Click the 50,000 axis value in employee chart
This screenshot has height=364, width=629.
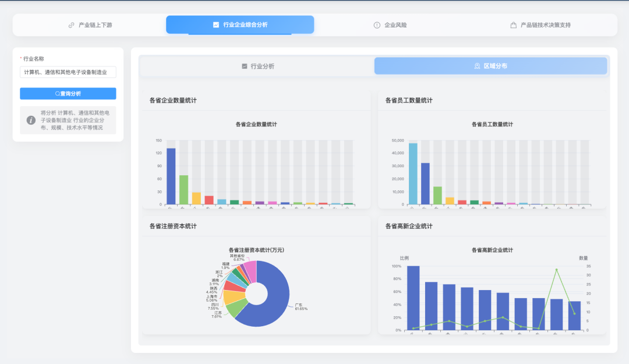coord(398,140)
